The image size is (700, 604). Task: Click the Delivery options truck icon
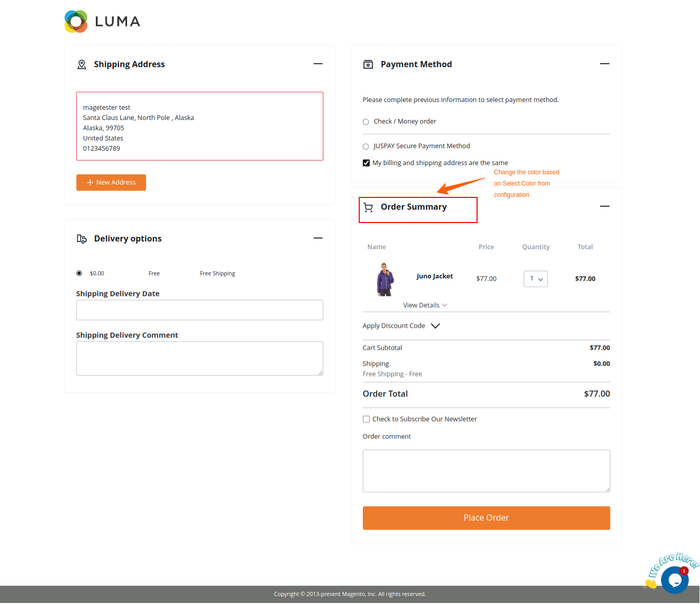click(x=82, y=238)
